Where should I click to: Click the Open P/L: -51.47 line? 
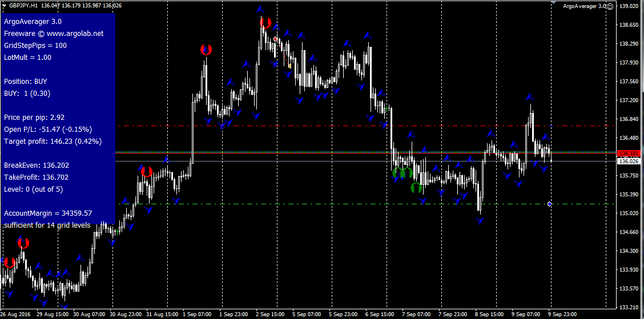coord(47,130)
